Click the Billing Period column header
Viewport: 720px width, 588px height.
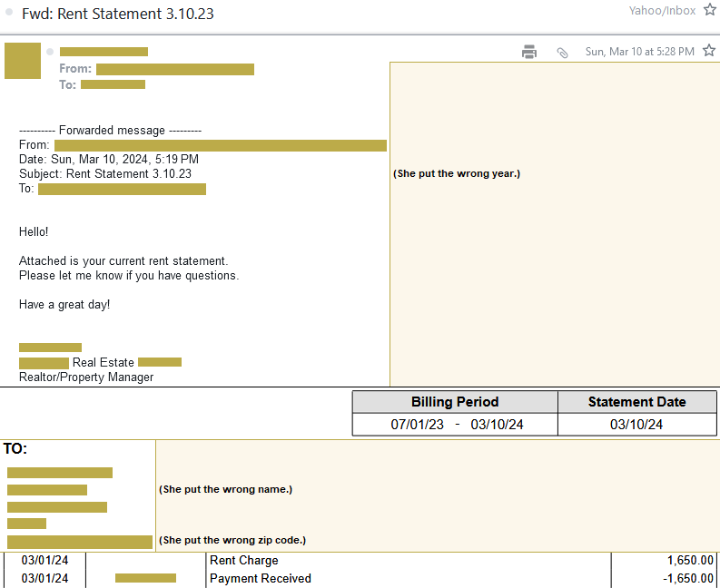tap(454, 402)
